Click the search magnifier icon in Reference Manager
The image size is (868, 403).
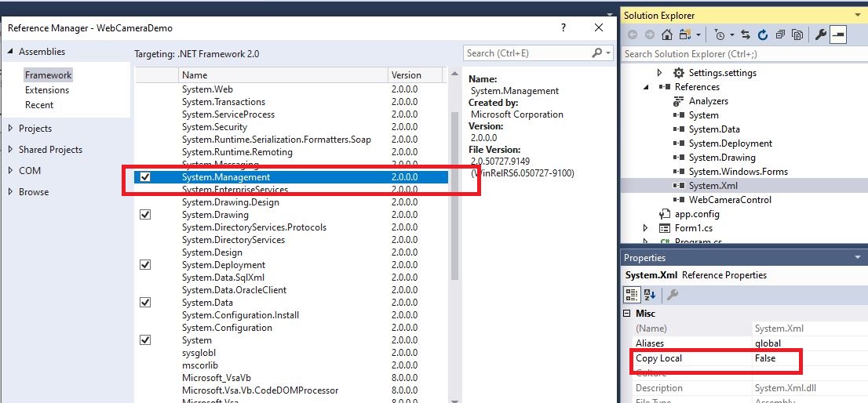click(x=596, y=53)
